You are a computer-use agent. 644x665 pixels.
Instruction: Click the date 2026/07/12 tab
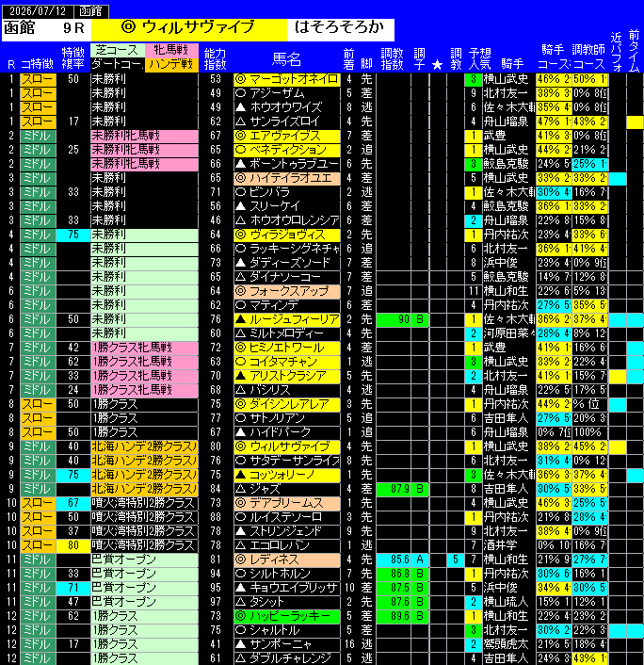[38, 11]
